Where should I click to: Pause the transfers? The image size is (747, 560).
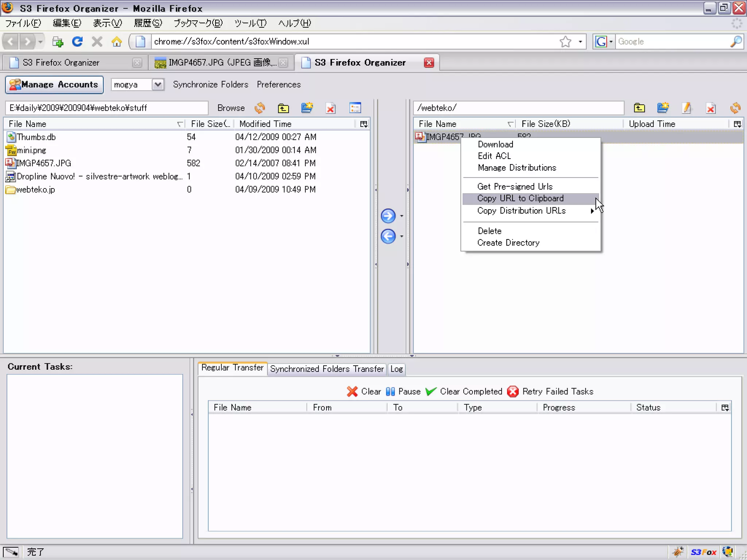coord(403,392)
